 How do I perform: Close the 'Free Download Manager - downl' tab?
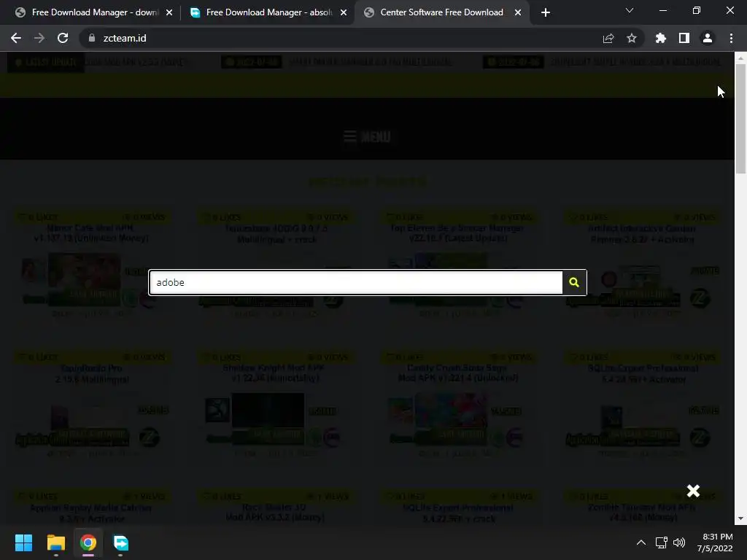coord(169,12)
